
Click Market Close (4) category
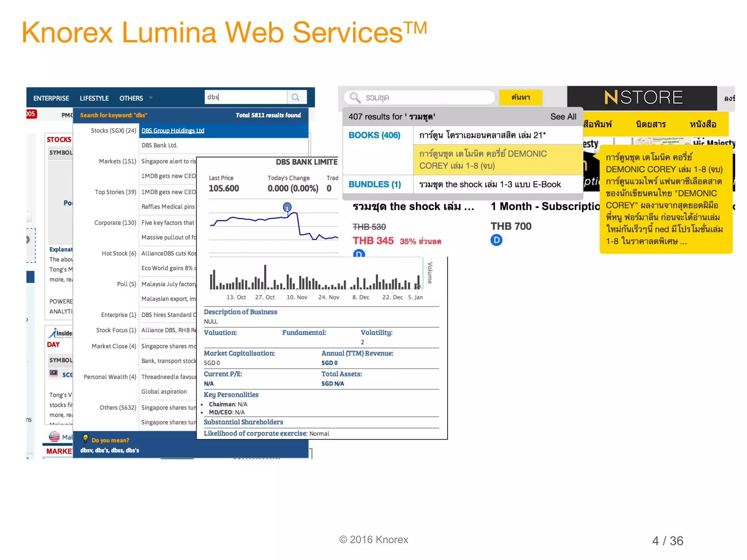click(114, 346)
